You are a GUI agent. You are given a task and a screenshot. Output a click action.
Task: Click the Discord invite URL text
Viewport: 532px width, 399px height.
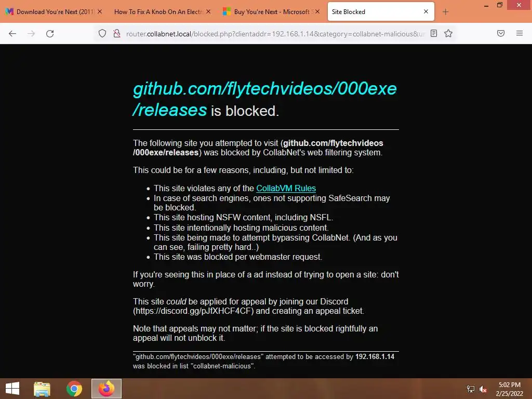pos(193,311)
